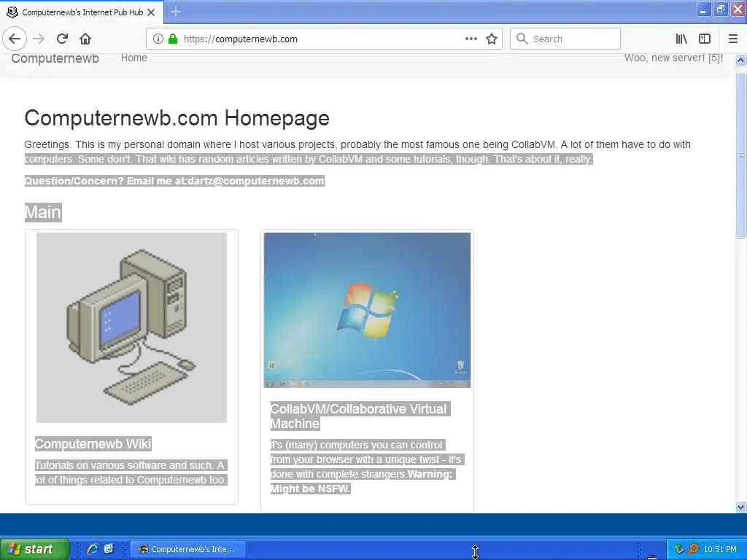This screenshot has width=747, height=560.
Task: Open the Computernewb Wiki heading link
Action: (93, 444)
